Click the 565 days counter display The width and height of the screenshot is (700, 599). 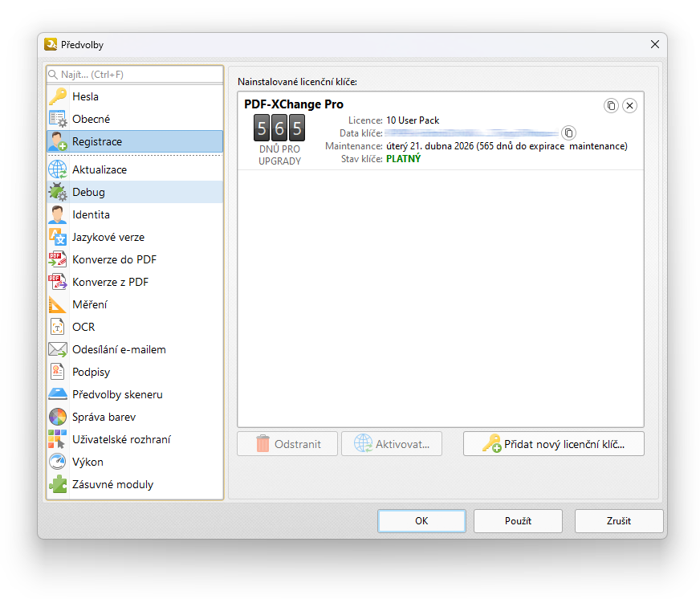(279, 128)
